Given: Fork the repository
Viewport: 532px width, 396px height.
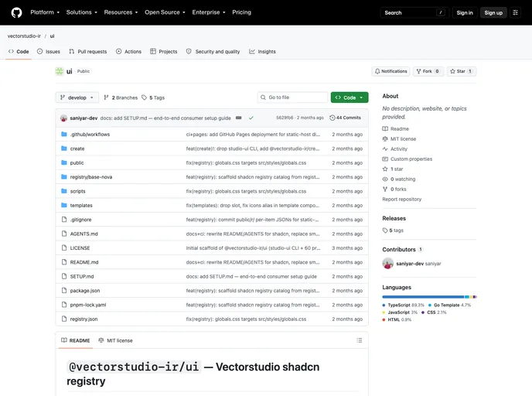Looking at the screenshot, I should pos(428,71).
